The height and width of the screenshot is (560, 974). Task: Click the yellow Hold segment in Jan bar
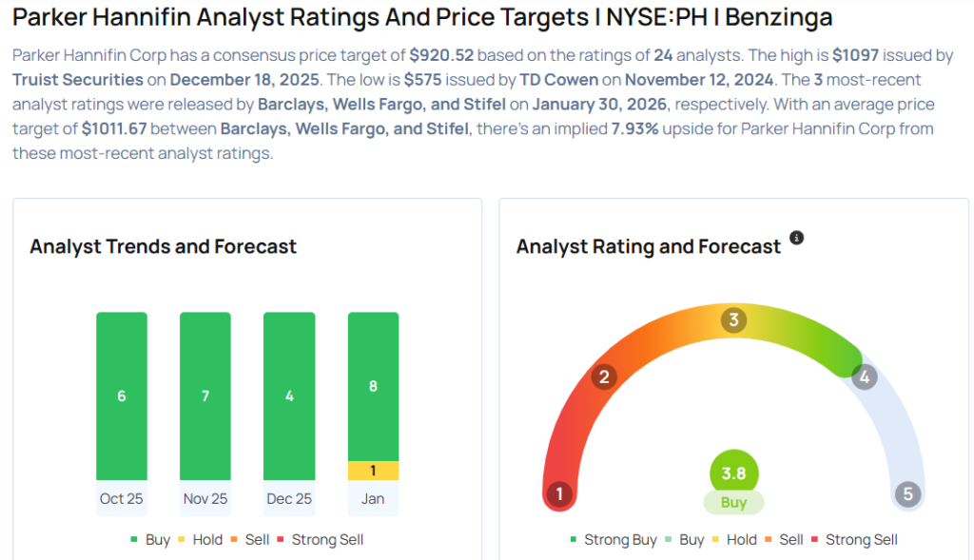pos(373,471)
